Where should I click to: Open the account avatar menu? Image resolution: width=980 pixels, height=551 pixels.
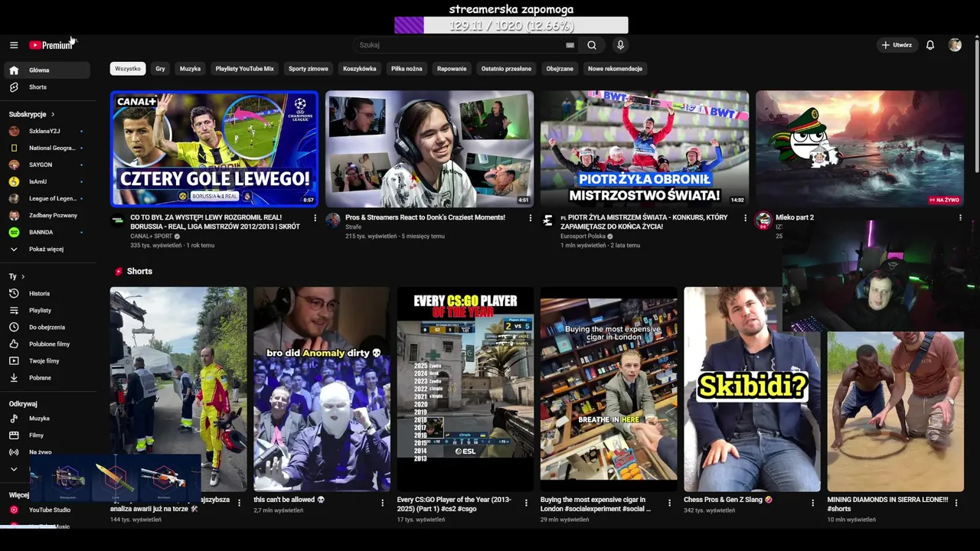click(x=955, y=45)
